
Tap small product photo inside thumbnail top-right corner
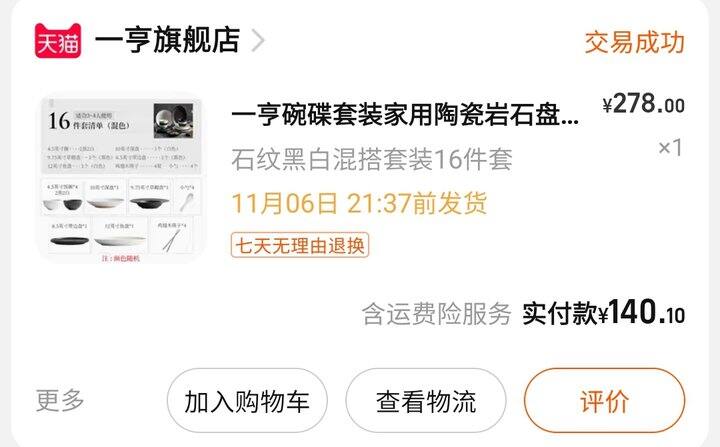[174, 121]
